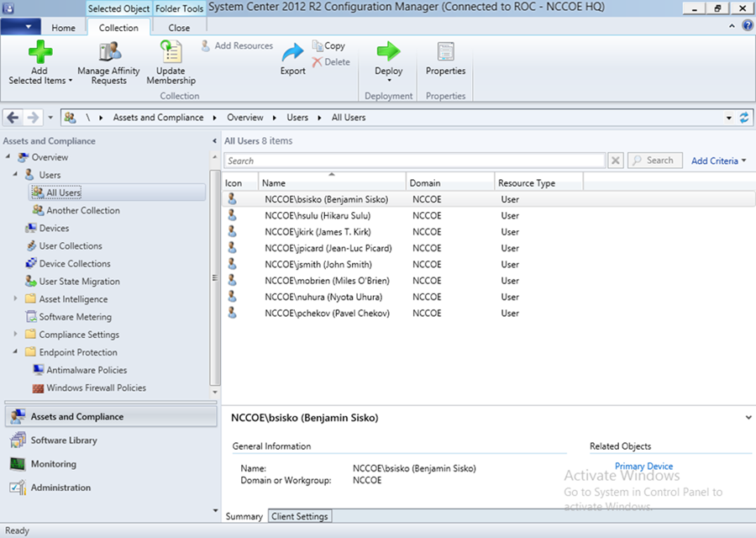Open the address bar path dropdown
Screen dimensions: 756x538
pos(728,118)
